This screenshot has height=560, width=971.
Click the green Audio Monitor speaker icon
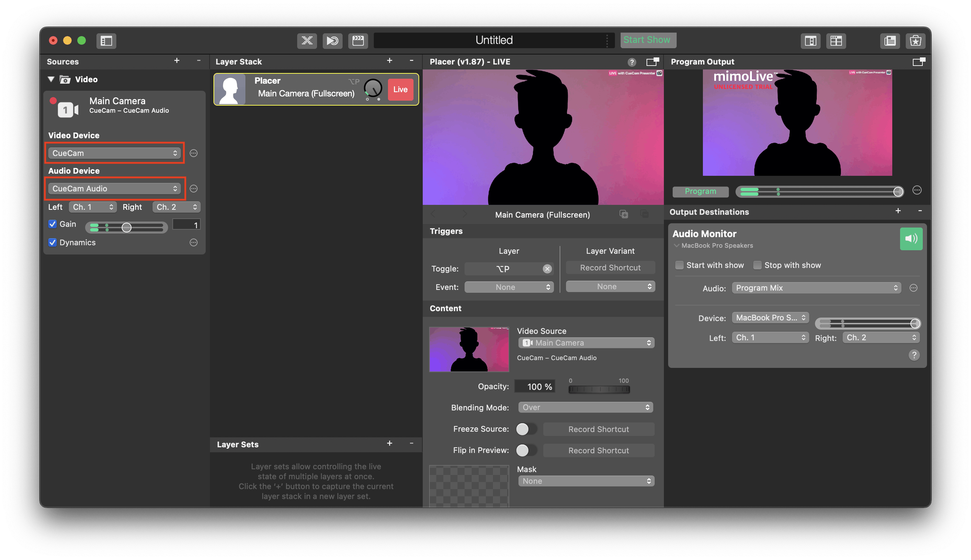[x=911, y=239]
